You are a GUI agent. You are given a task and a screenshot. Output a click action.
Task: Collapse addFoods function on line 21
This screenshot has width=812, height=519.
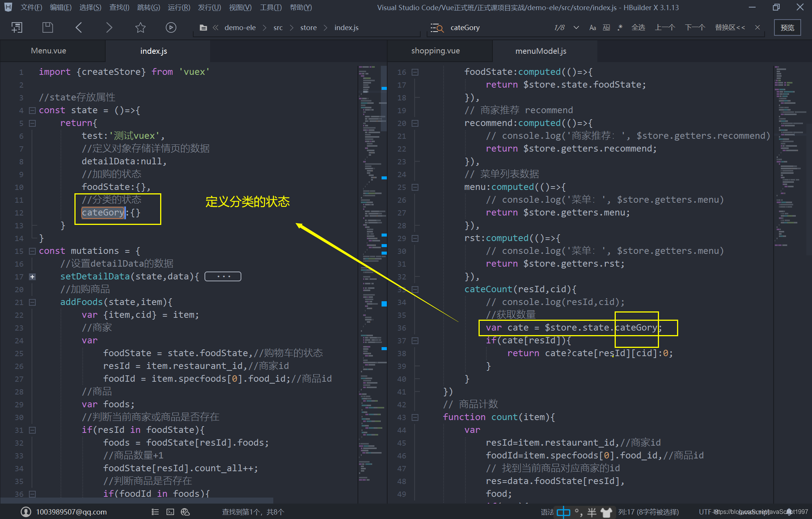tap(32, 302)
